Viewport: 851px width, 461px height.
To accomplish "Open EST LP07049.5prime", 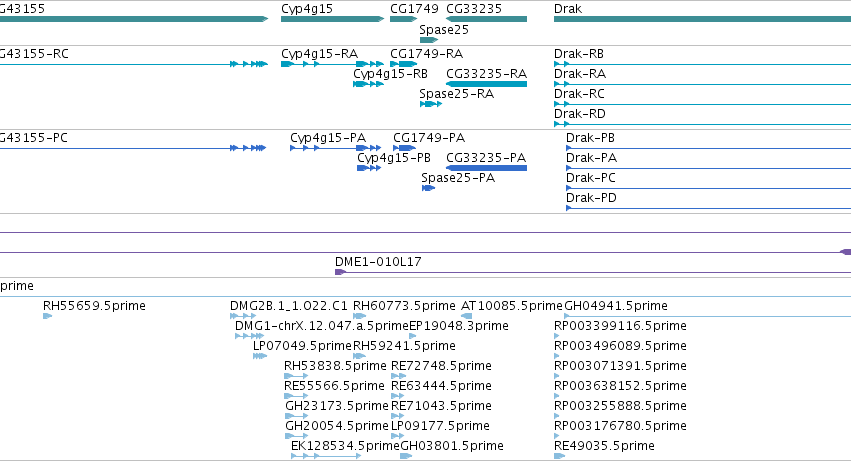I will (302, 346).
